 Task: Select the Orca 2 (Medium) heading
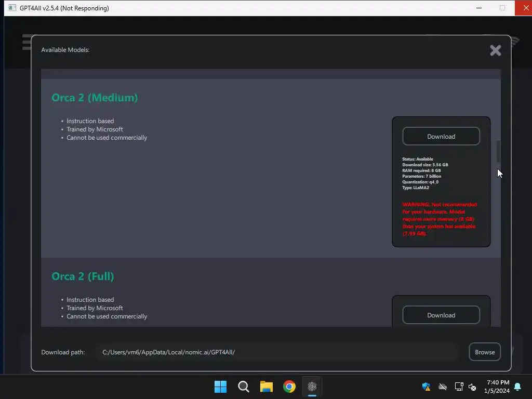pyautogui.click(x=95, y=98)
